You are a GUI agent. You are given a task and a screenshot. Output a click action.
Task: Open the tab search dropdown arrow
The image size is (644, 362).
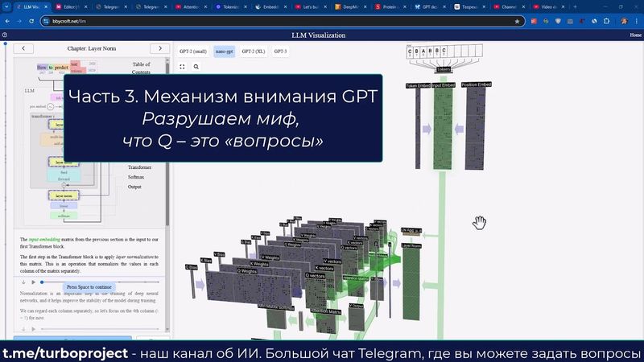[6, 7]
